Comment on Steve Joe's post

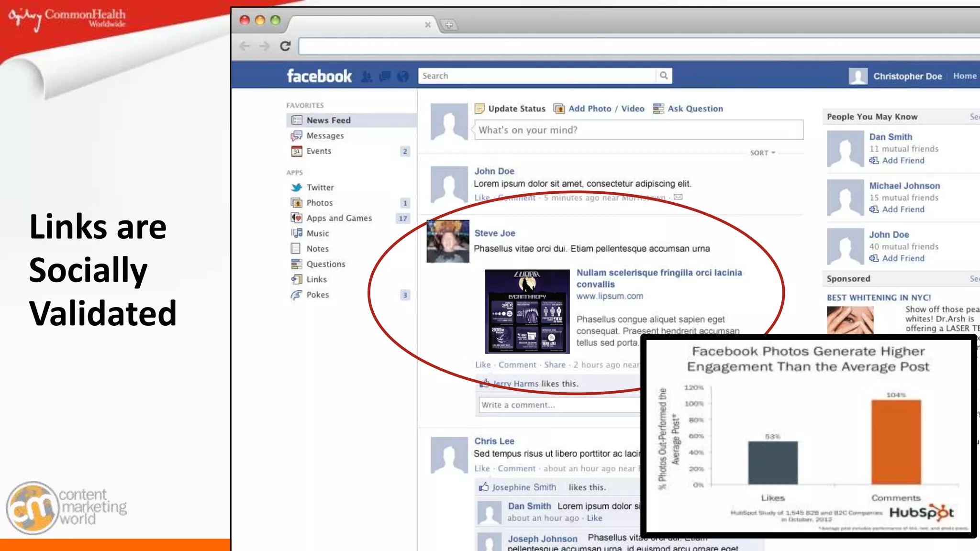click(517, 365)
